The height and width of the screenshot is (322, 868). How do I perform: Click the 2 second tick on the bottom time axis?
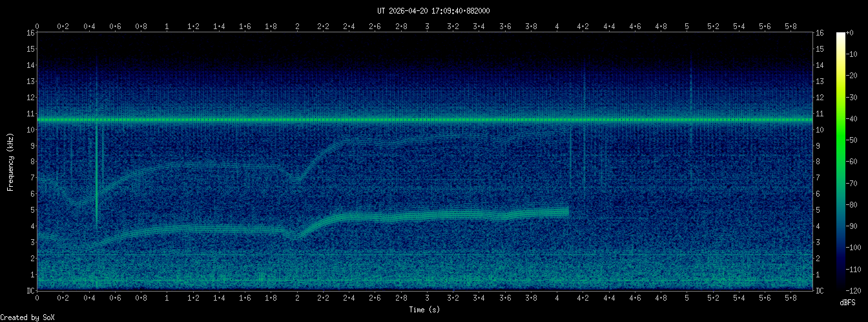coord(297,299)
